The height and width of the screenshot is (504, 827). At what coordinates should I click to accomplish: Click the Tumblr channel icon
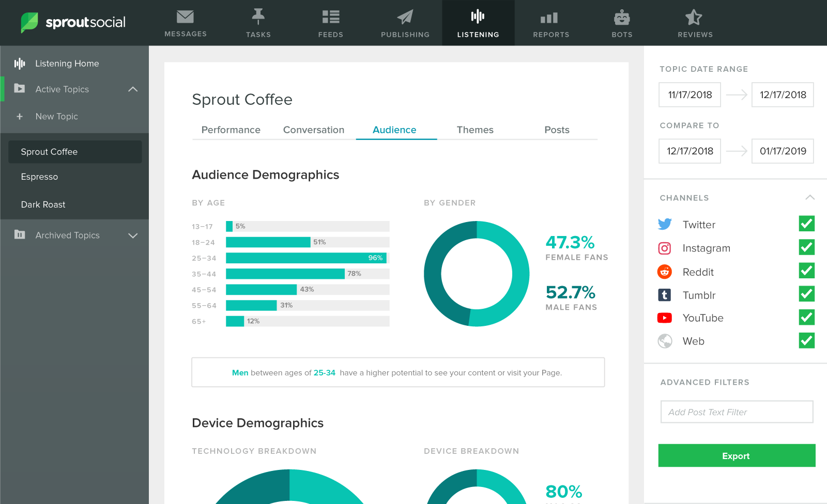(665, 295)
